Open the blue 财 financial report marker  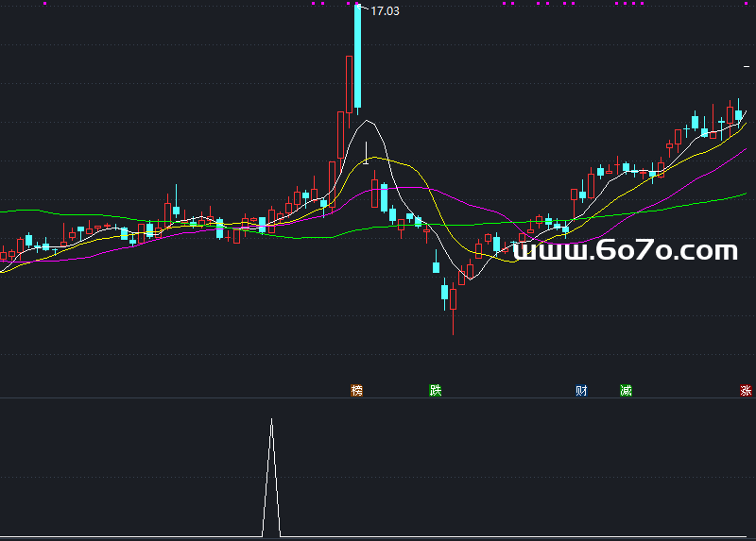582,390
